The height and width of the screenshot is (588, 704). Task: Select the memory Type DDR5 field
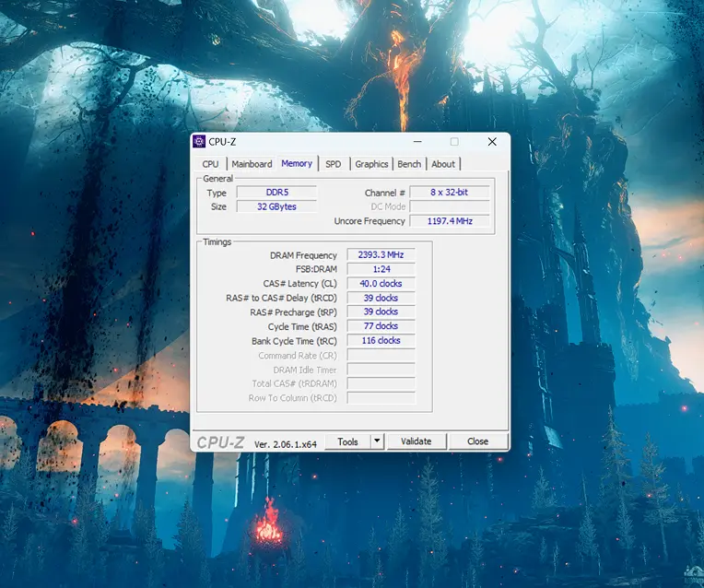[276, 193]
